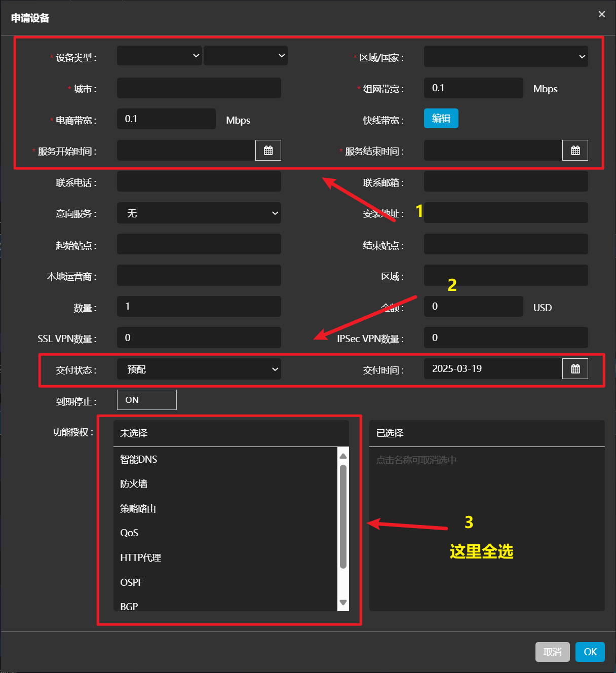616x673 pixels.
Task: Select 智能DNS from the unselected list
Action: [139, 460]
